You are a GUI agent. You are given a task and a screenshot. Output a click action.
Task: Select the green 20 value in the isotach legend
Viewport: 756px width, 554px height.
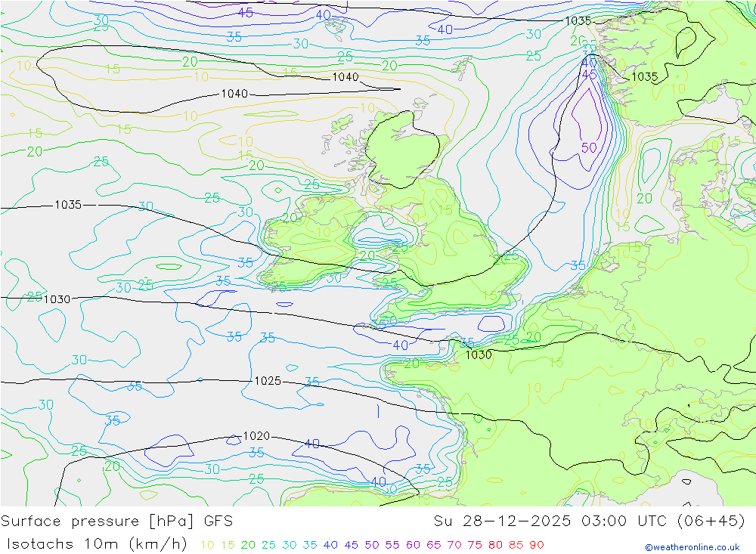248,545
